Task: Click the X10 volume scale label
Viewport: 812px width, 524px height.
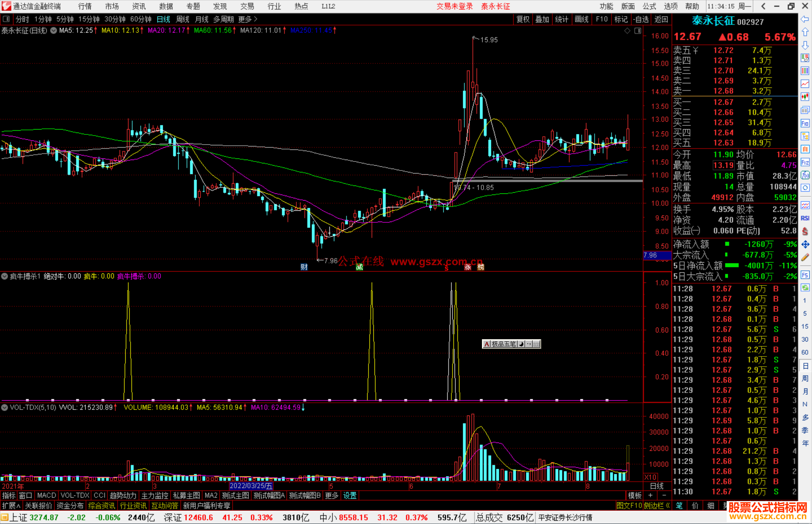Action: 650,477
